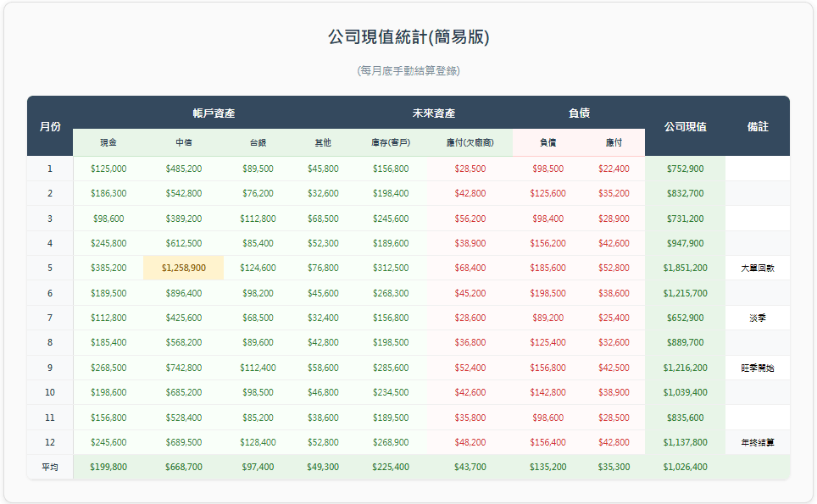The image size is (817, 504).
Task: Click the 旺季開始 note in row 9
Action: 759,368
